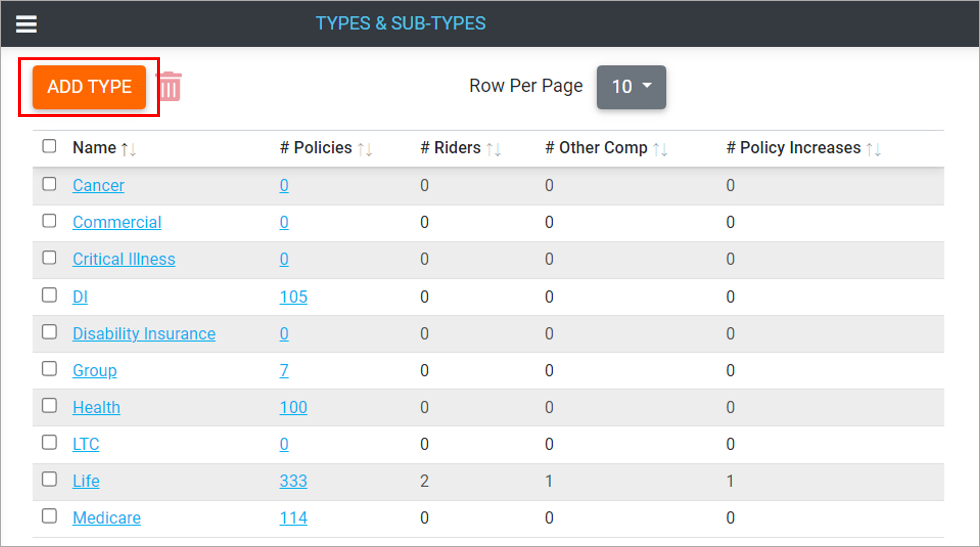The image size is (980, 547).
Task: Click the Commercial type link
Action: coord(117,222)
